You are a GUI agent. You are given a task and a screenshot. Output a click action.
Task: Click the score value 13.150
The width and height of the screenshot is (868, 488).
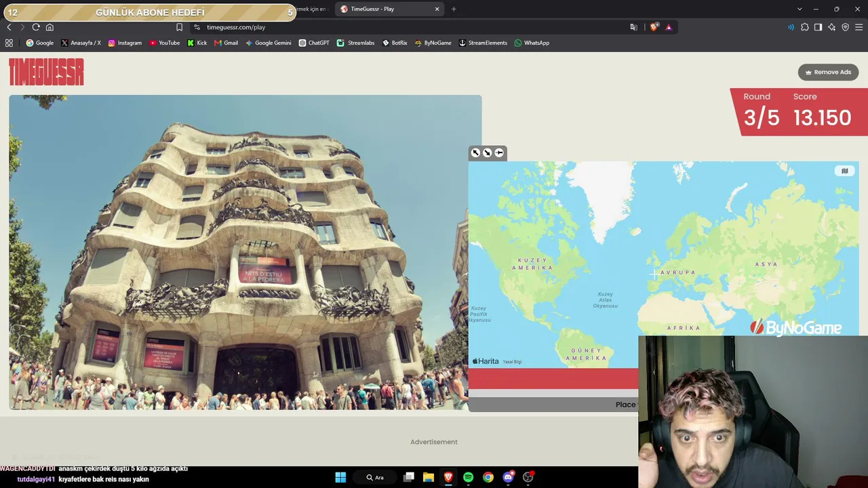[822, 118]
